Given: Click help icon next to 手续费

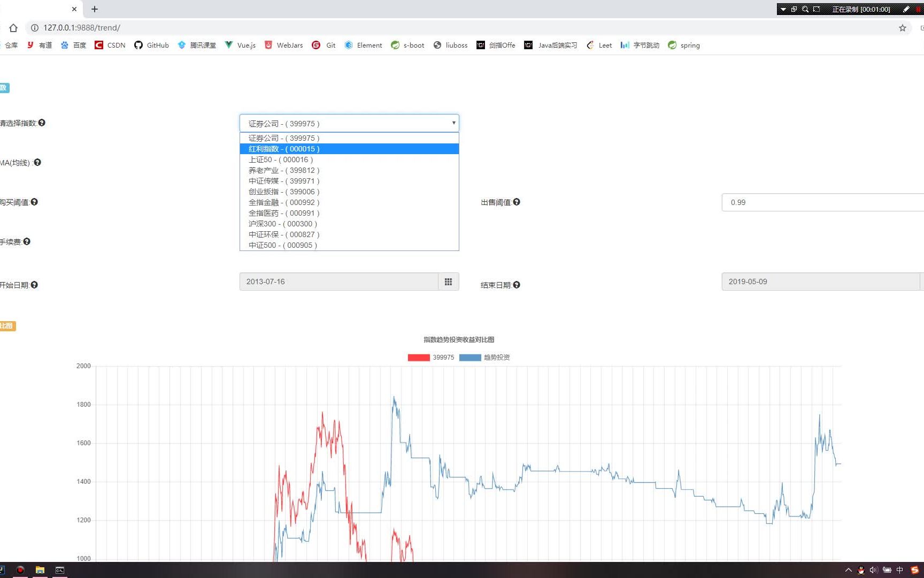Looking at the screenshot, I should (x=27, y=241).
